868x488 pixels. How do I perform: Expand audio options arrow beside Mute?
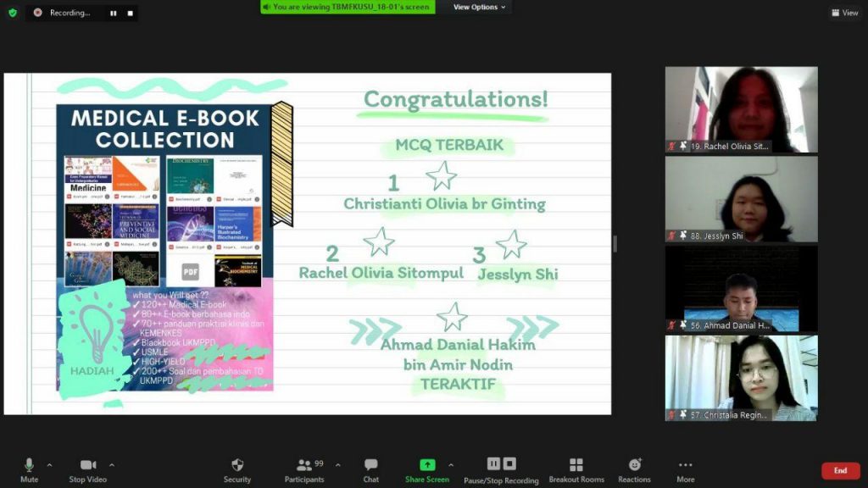pyautogui.click(x=49, y=464)
